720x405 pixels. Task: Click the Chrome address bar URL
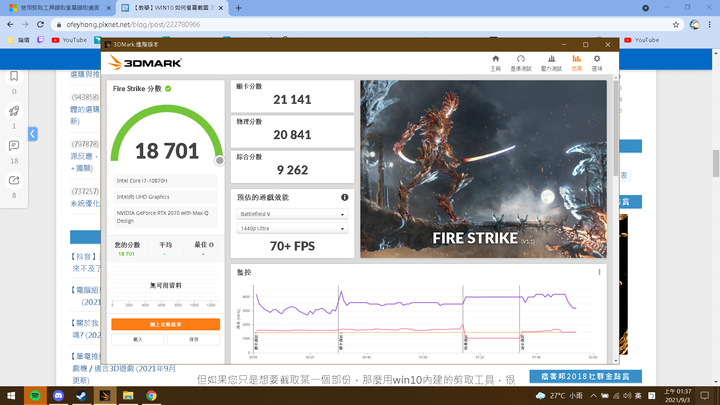click(x=133, y=25)
